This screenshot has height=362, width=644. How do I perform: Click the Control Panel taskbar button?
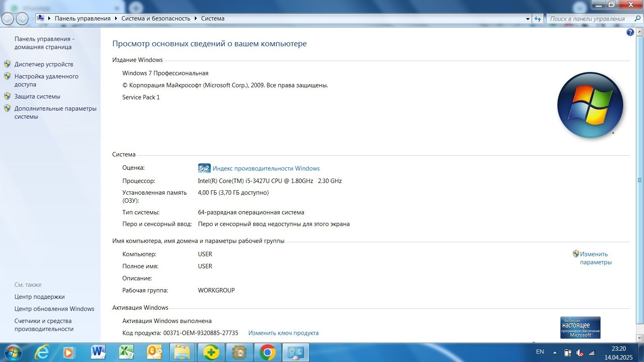point(296,353)
